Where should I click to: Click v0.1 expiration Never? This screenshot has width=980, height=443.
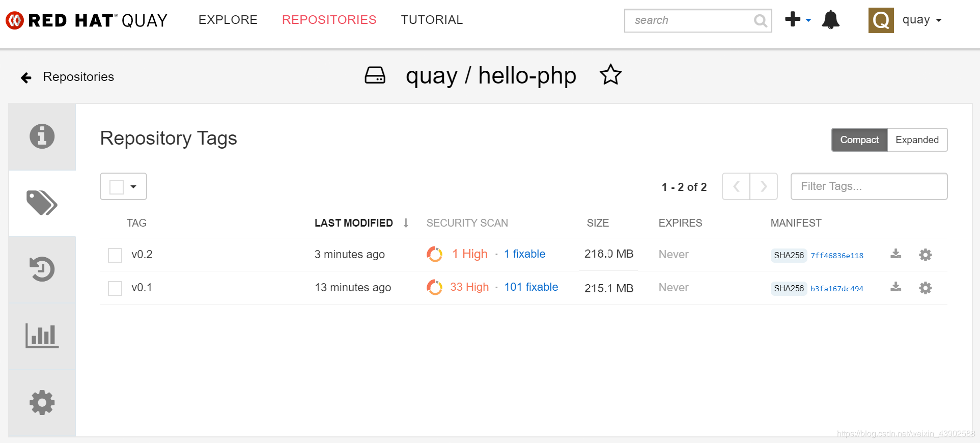click(674, 288)
